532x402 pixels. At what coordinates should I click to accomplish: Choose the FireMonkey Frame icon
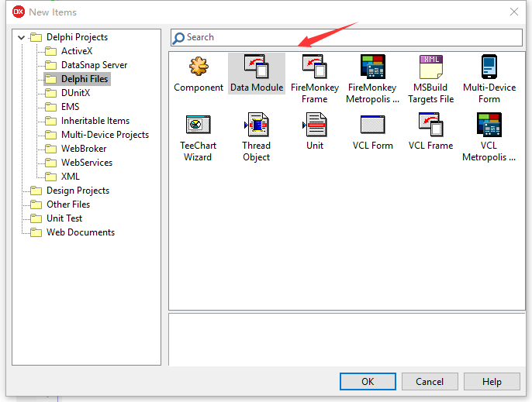[315, 67]
